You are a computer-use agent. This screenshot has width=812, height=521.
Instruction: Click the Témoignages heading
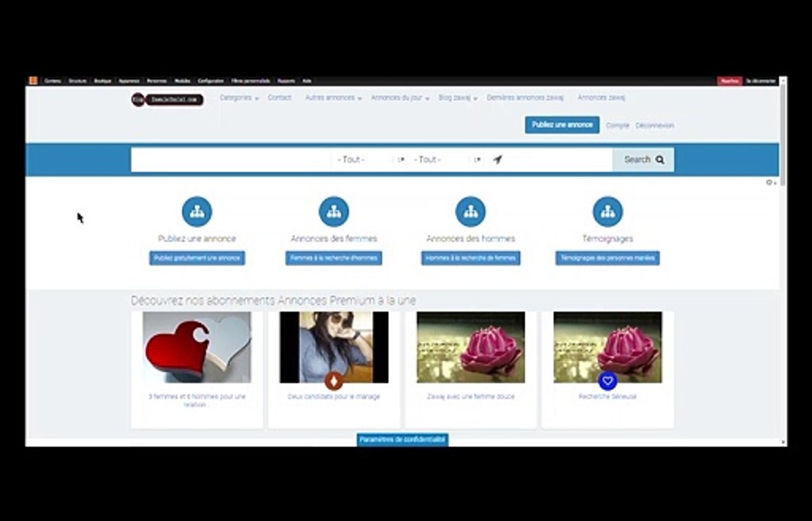point(607,239)
